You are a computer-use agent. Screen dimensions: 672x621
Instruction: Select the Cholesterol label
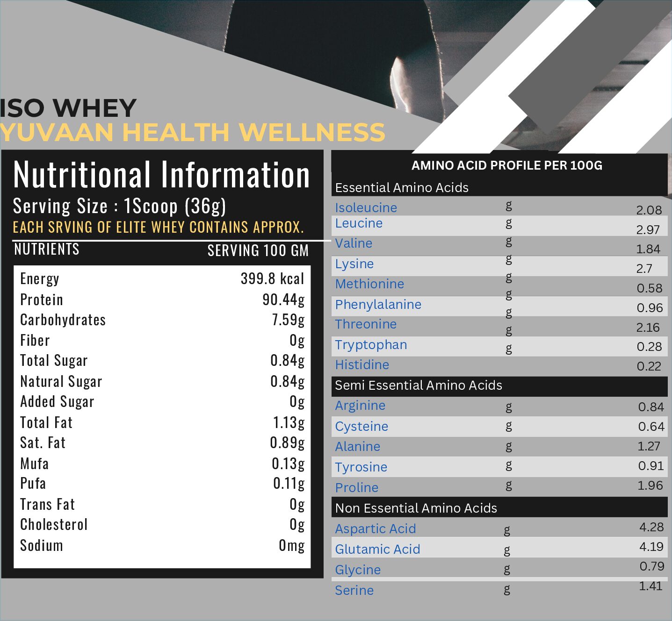tap(54, 525)
